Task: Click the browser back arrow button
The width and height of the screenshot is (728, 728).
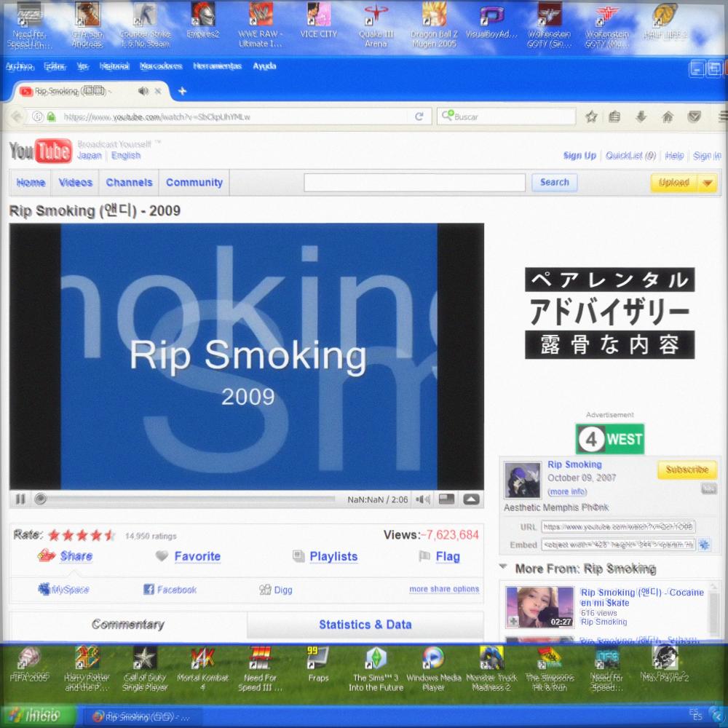Action: click(16, 116)
